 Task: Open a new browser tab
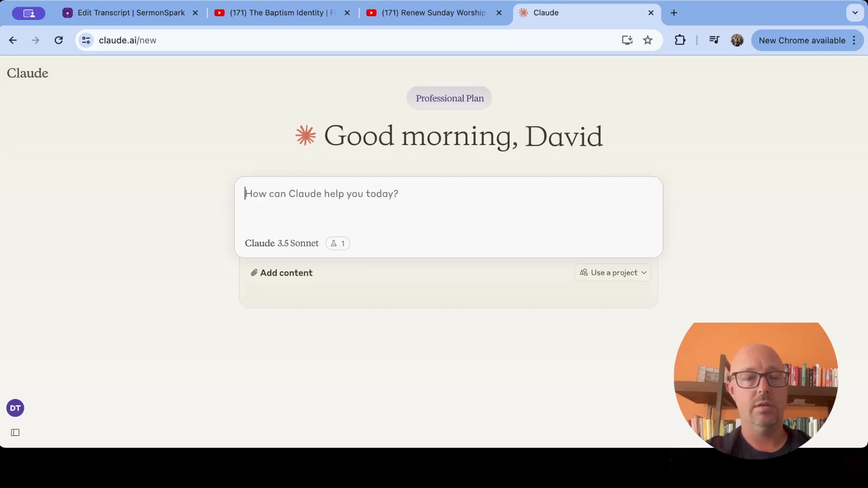[674, 13]
